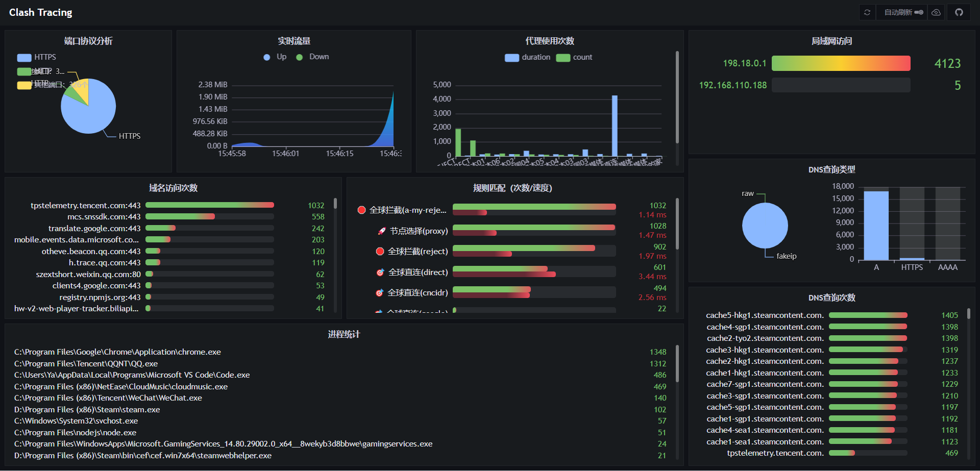Click the target icon beside 全球直连(direct)
Image resolution: width=980 pixels, height=471 pixels.
coord(380,272)
